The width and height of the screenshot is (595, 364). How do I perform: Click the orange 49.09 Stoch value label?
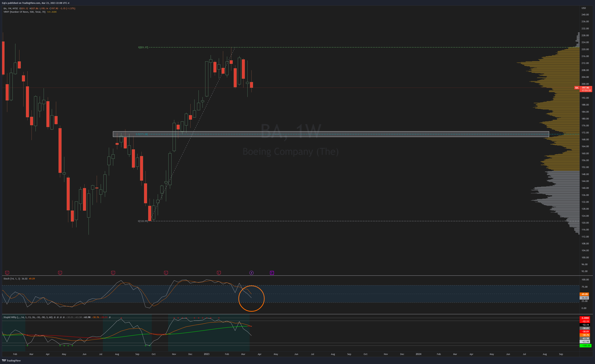pos(584,294)
